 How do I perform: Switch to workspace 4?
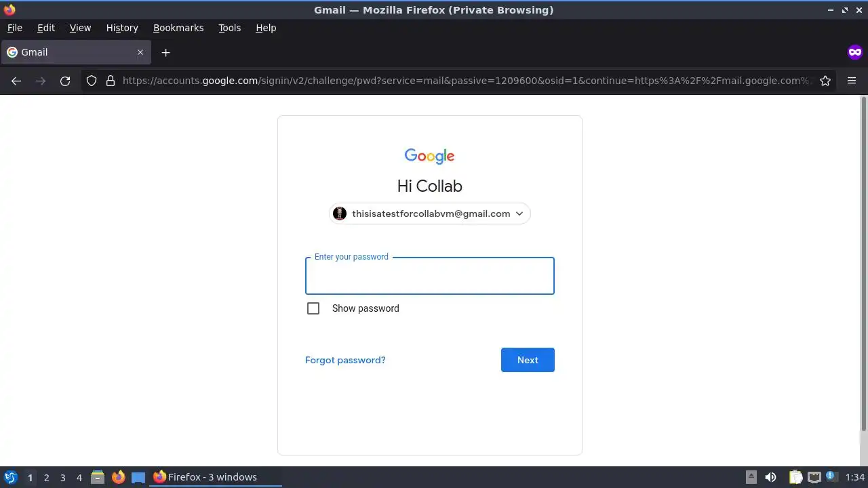click(79, 477)
